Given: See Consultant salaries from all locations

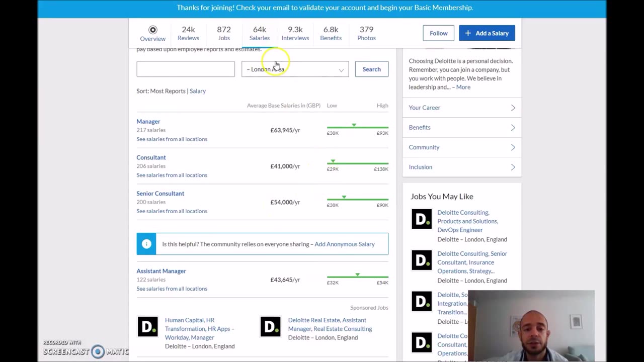Looking at the screenshot, I should [x=172, y=175].
